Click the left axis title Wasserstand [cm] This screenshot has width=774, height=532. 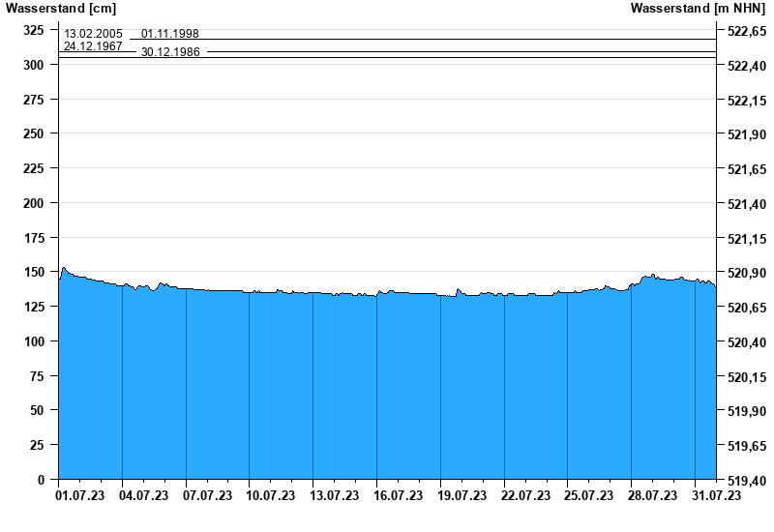pos(47,9)
